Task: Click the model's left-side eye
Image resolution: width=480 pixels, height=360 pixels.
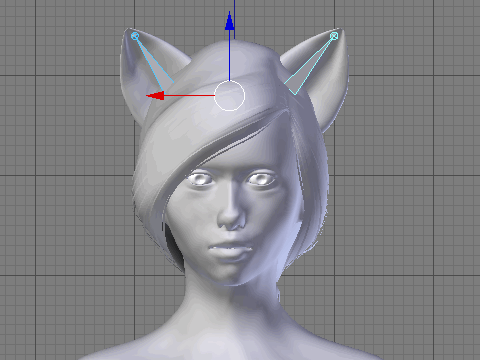Action: pyautogui.click(x=200, y=179)
